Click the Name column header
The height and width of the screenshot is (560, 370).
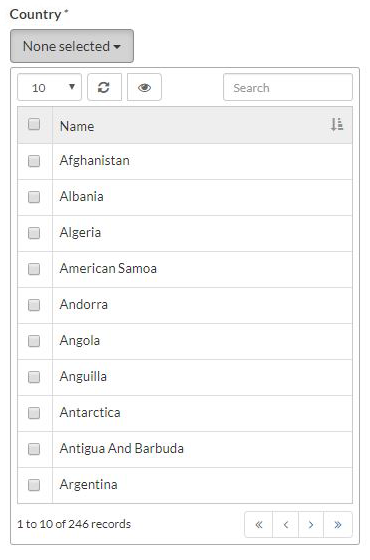pyautogui.click(x=77, y=126)
